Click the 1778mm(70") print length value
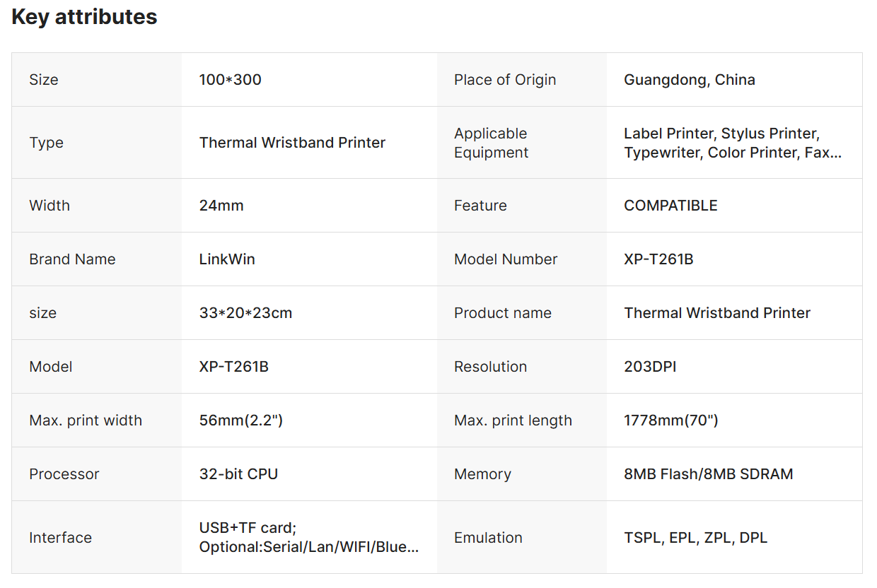 pyautogui.click(x=670, y=421)
